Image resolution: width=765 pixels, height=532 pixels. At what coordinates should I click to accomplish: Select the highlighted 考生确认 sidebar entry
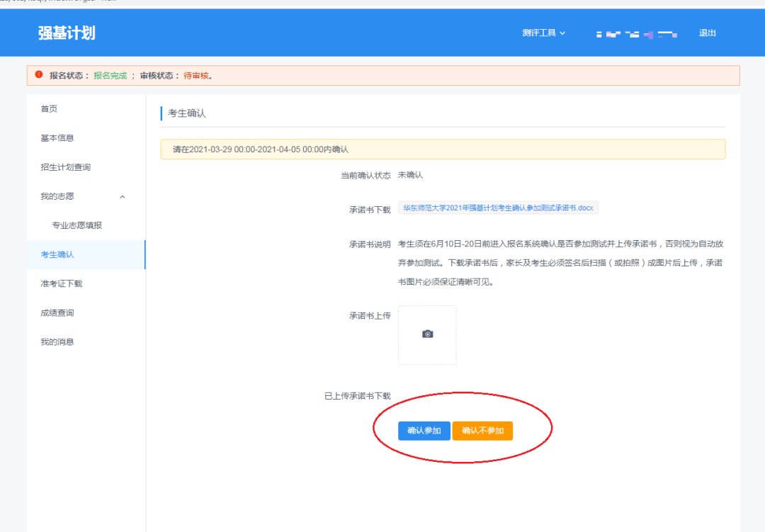pos(58,254)
